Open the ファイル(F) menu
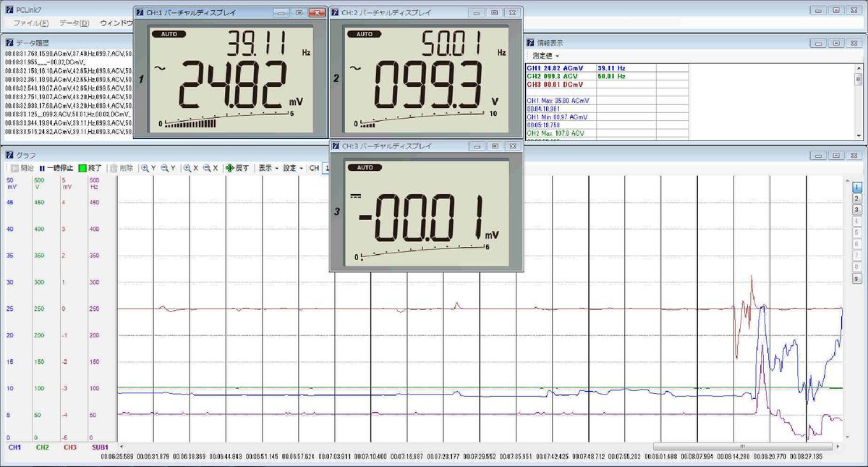 click(30, 23)
